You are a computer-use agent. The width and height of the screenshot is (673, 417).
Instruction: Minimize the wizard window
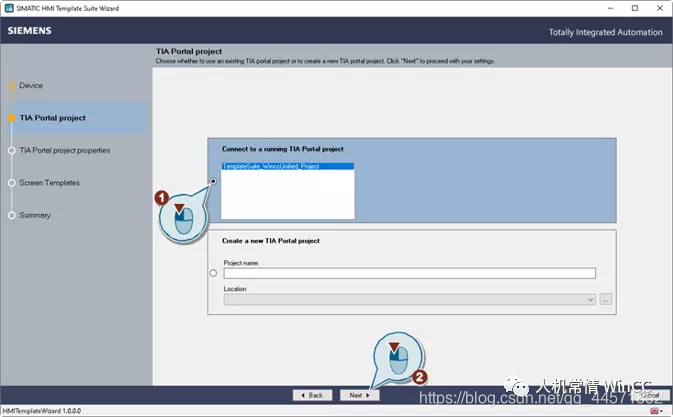610,8
